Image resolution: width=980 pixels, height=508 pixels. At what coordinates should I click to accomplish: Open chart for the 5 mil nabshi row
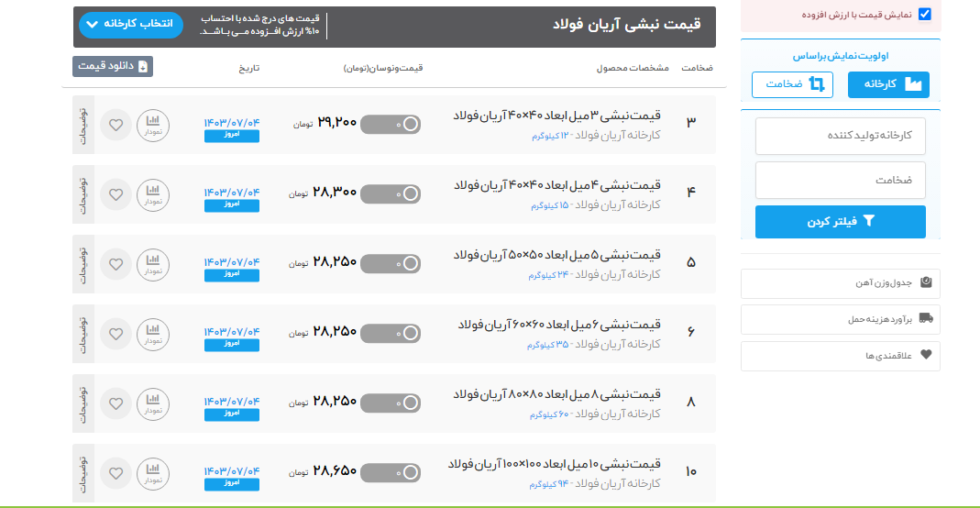pyautogui.click(x=153, y=264)
